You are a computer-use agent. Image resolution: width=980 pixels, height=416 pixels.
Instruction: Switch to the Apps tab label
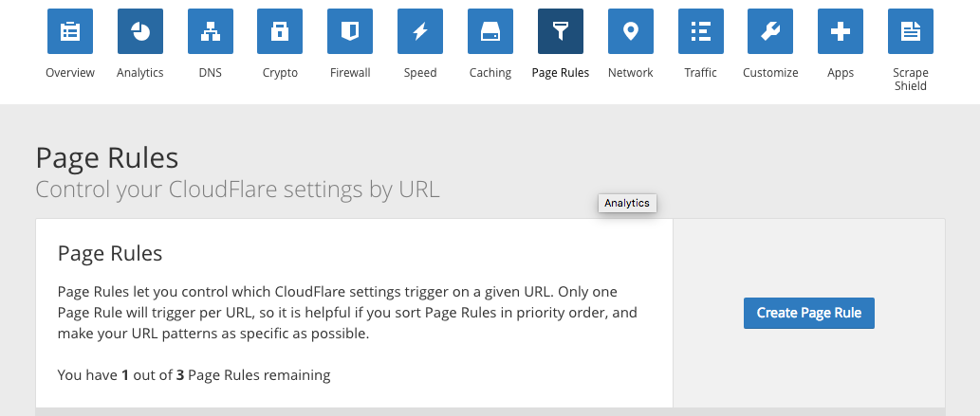click(x=841, y=73)
